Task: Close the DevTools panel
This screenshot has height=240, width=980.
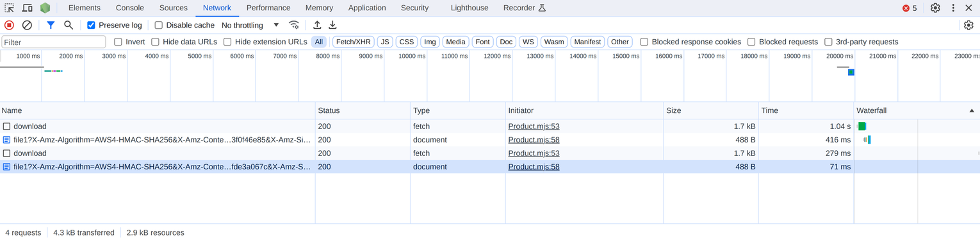Action: (968, 8)
